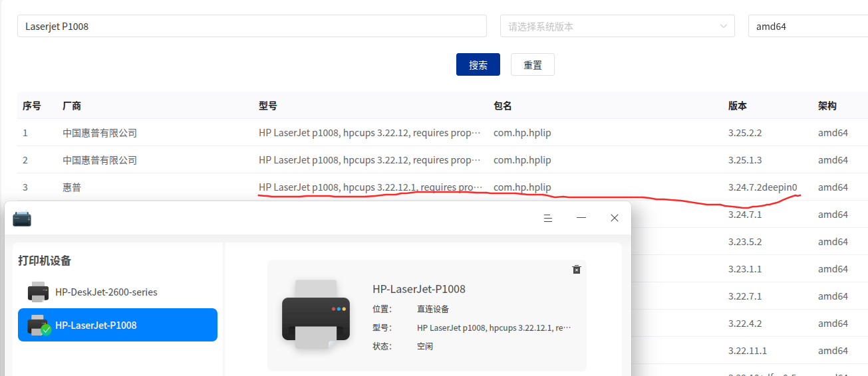The image size is (868, 376).
Task: Click the 直连设备 location value
Action: point(433,309)
